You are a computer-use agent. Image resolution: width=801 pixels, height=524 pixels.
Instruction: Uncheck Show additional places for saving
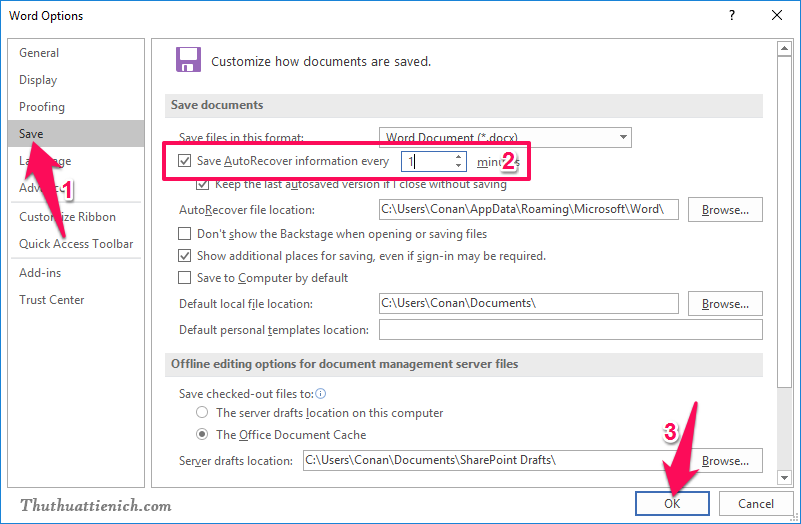tap(184, 256)
